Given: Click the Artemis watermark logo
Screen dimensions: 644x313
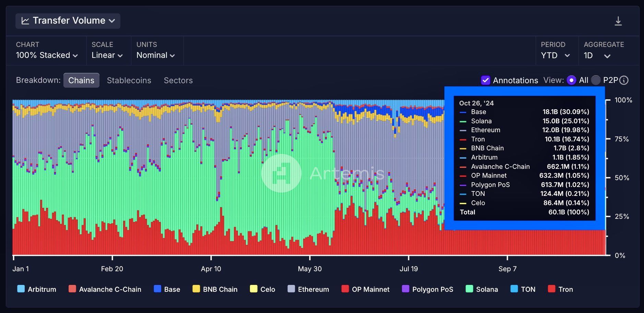Looking at the screenshot, I should [x=281, y=173].
